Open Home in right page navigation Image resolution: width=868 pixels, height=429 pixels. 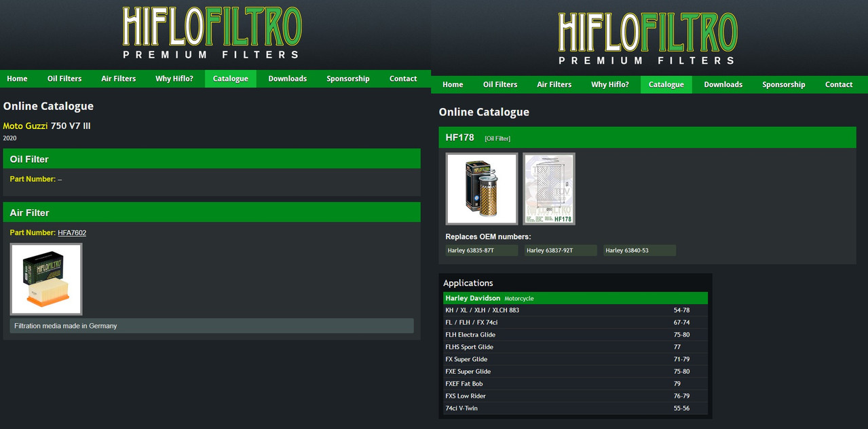point(453,85)
